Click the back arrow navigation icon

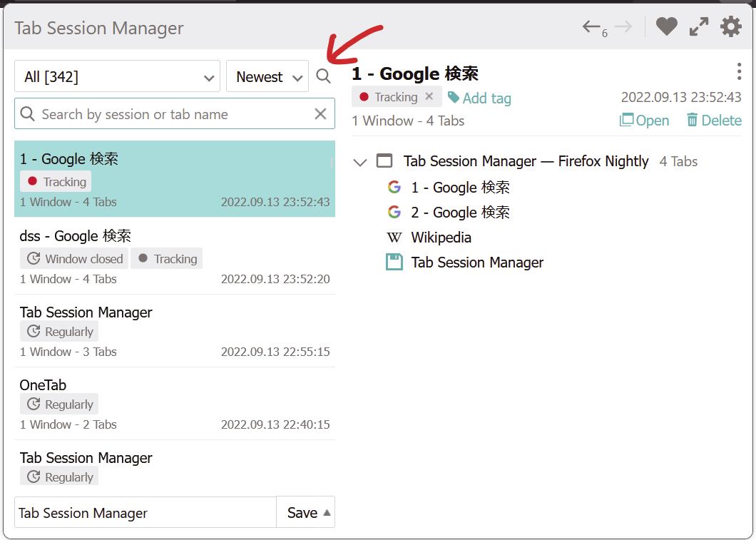(x=591, y=26)
